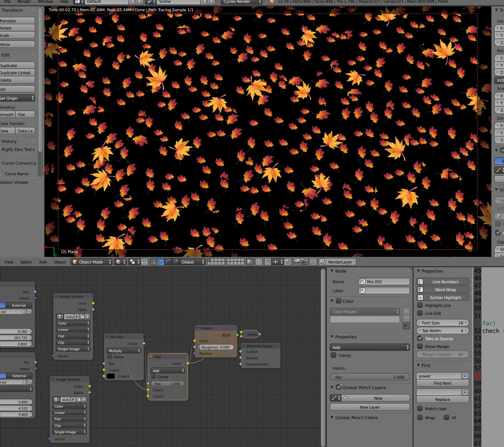This screenshot has height=447, width=504.
Task: Open file browser icon on upper Image Texture
Action: point(82,317)
